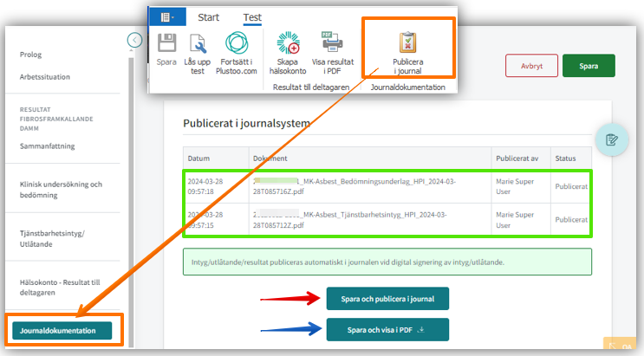Viewport: 644px width, 356px height.
Task: Click the QA badge in corner
Action: click(620, 344)
